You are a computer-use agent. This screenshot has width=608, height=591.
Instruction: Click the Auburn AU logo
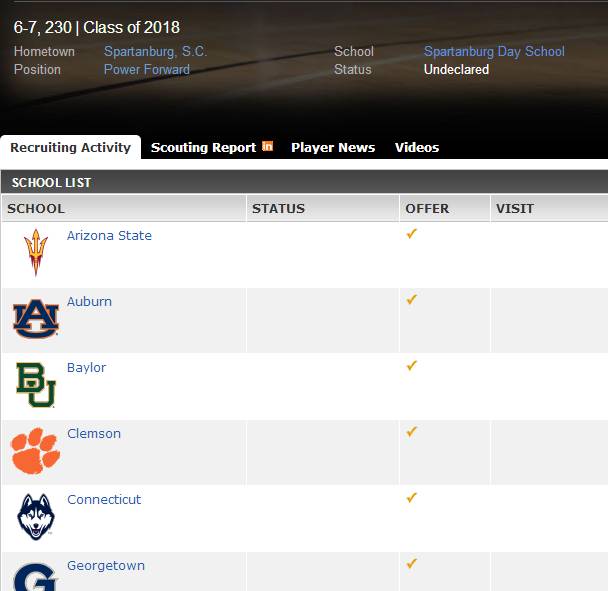click(x=36, y=318)
